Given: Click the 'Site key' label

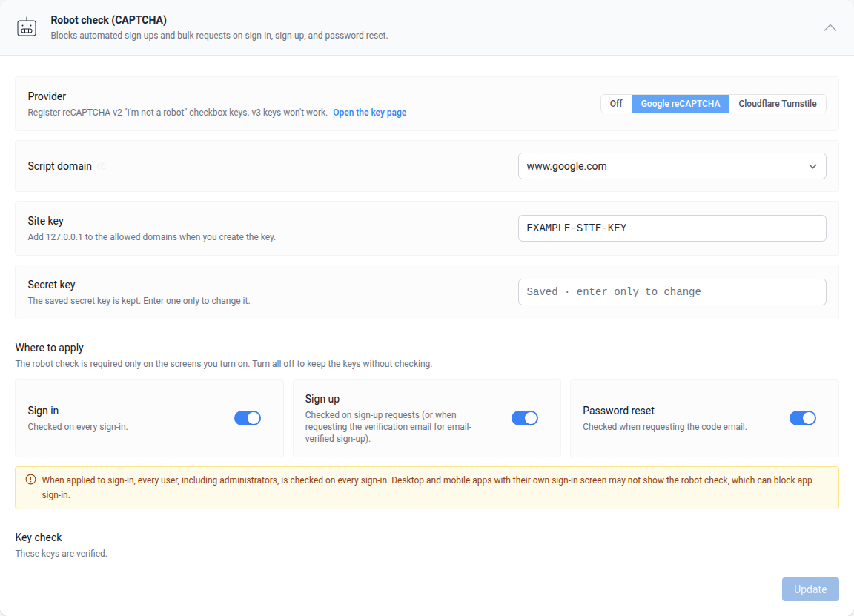Looking at the screenshot, I should click(x=45, y=221).
